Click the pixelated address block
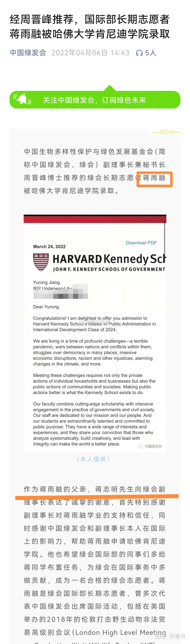 point(61,291)
